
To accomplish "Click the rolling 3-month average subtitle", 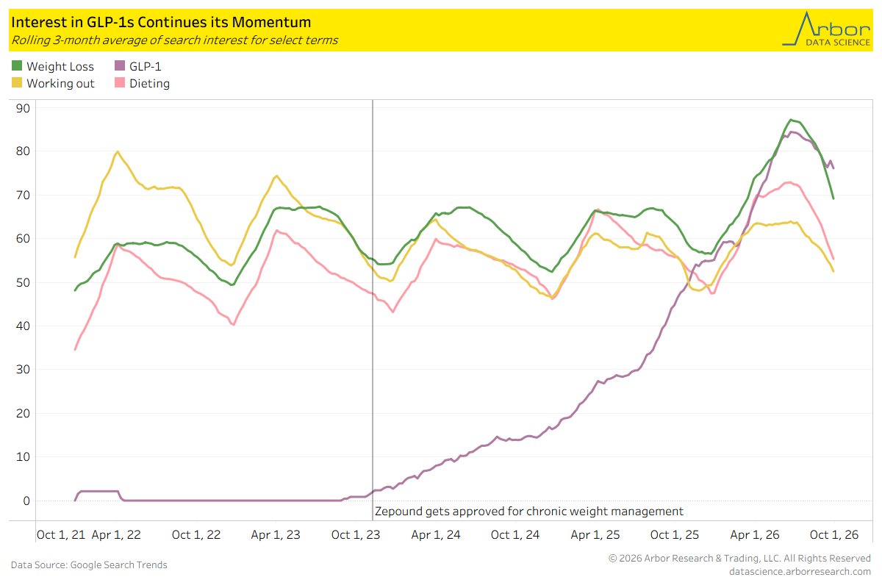I will 174,40.
